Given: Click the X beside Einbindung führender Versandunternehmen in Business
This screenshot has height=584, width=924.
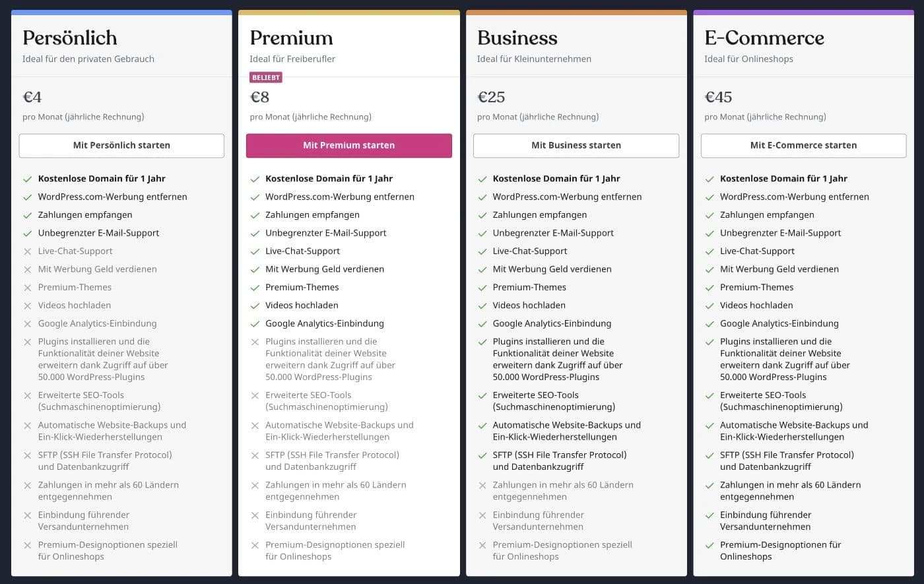Looking at the screenshot, I should (x=482, y=515).
